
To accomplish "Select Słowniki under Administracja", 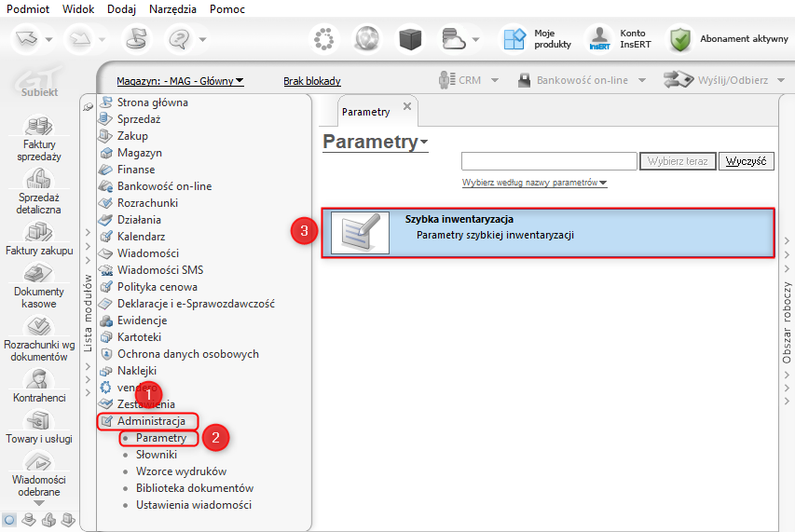I will (x=157, y=455).
